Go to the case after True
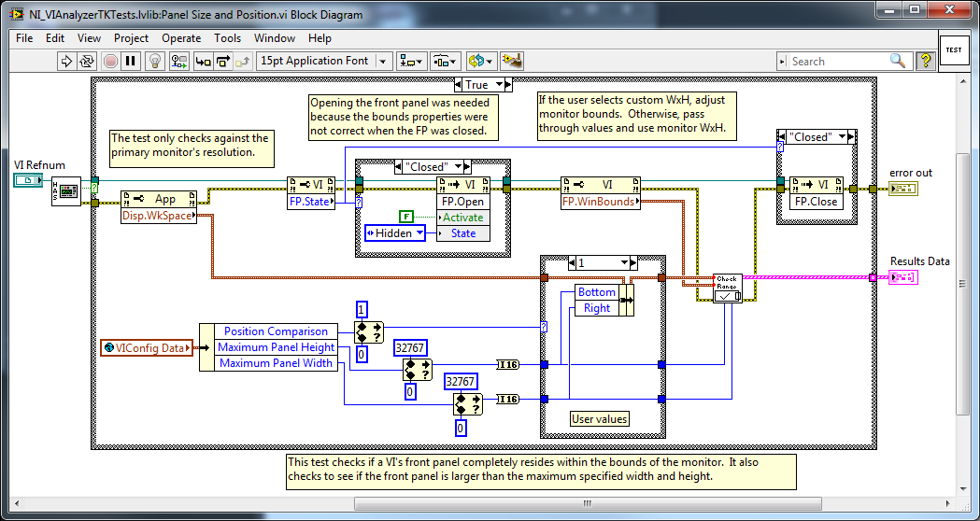Viewport: 980px width, 521px height. [508, 84]
